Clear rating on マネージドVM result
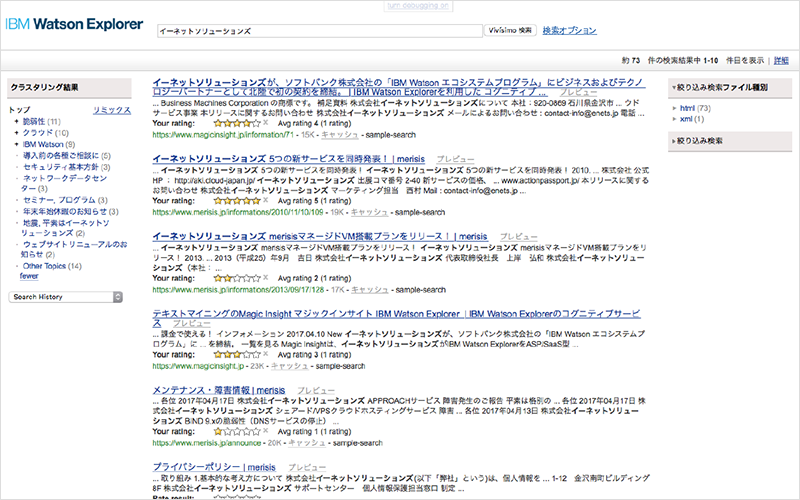800x500 pixels. tap(266, 278)
